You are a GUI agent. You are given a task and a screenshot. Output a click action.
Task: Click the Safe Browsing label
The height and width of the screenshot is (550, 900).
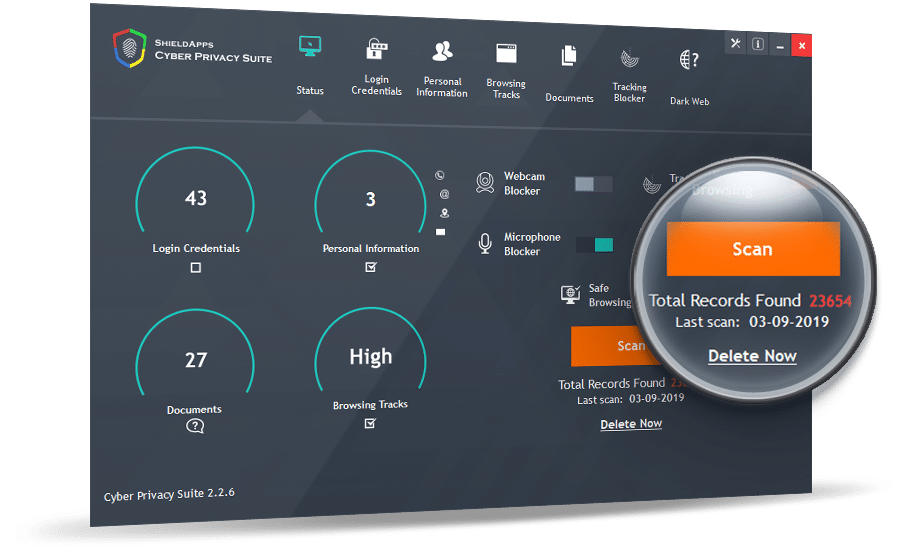pyautogui.click(x=610, y=295)
